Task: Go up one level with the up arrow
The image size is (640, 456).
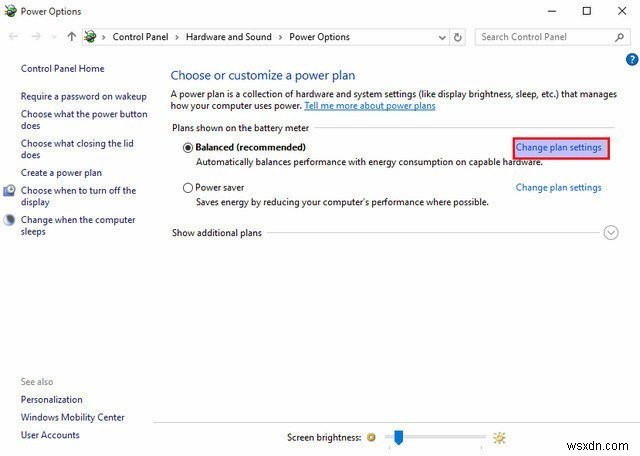Action: click(x=72, y=37)
